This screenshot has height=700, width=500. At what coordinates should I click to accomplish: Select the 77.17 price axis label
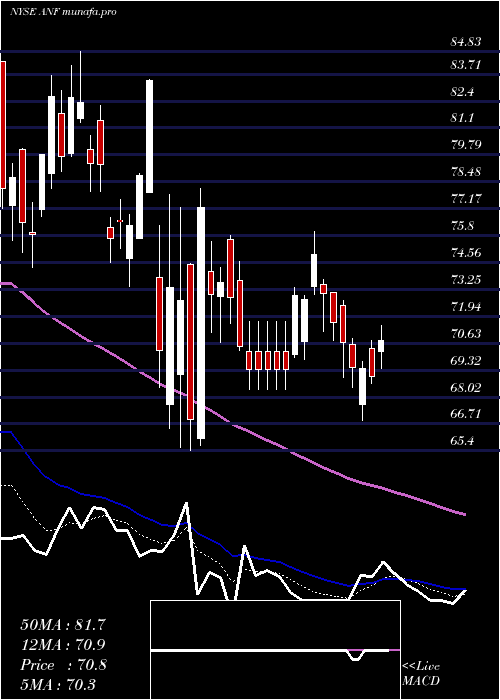[466, 198]
